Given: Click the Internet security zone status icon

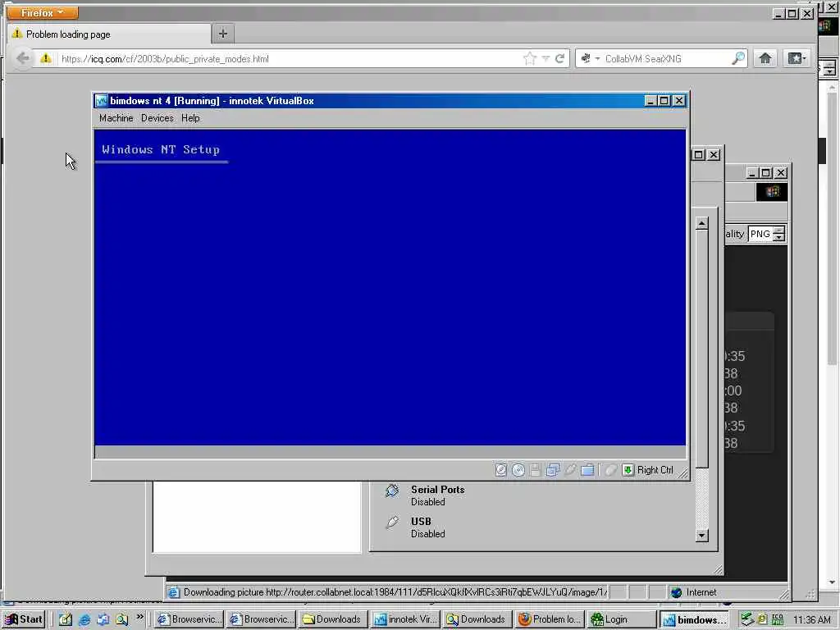Looking at the screenshot, I should [x=677, y=592].
